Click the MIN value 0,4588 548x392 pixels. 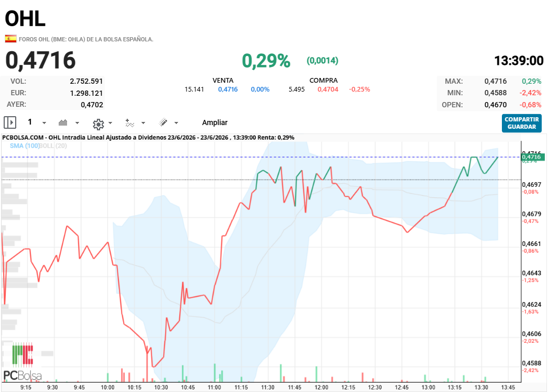(495, 93)
